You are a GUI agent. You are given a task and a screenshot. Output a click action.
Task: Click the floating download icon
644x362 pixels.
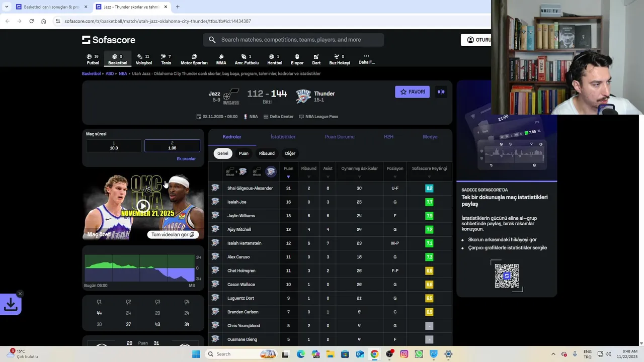click(10, 304)
